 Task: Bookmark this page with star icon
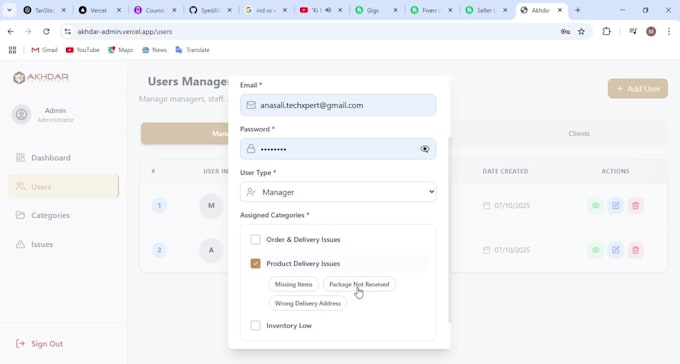pyautogui.click(x=582, y=31)
